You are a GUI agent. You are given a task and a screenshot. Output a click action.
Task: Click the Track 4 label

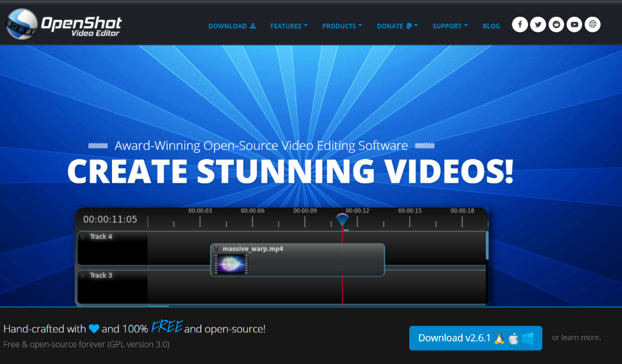click(x=101, y=237)
